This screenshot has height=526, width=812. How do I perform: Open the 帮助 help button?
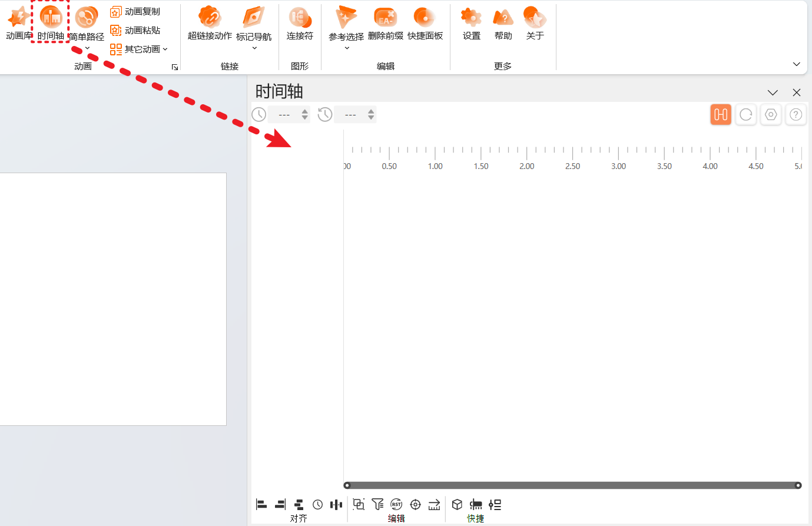coord(503,22)
